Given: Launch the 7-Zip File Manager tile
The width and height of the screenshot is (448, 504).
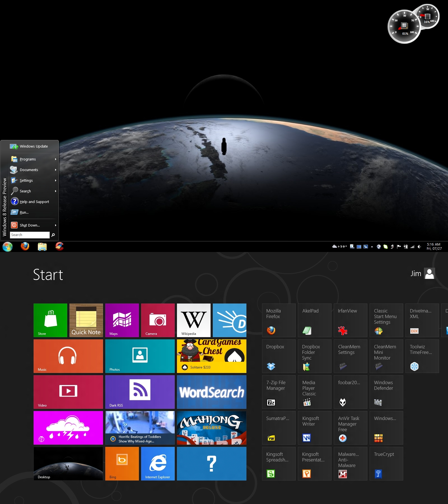Looking at the screenshot, I should coord(279,392).
